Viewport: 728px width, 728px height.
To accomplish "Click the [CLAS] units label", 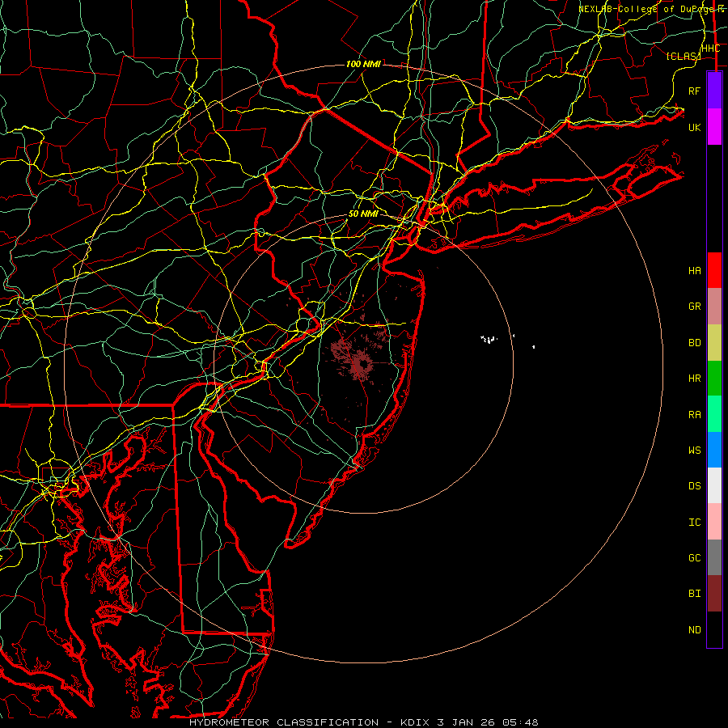I will [684, 56].
